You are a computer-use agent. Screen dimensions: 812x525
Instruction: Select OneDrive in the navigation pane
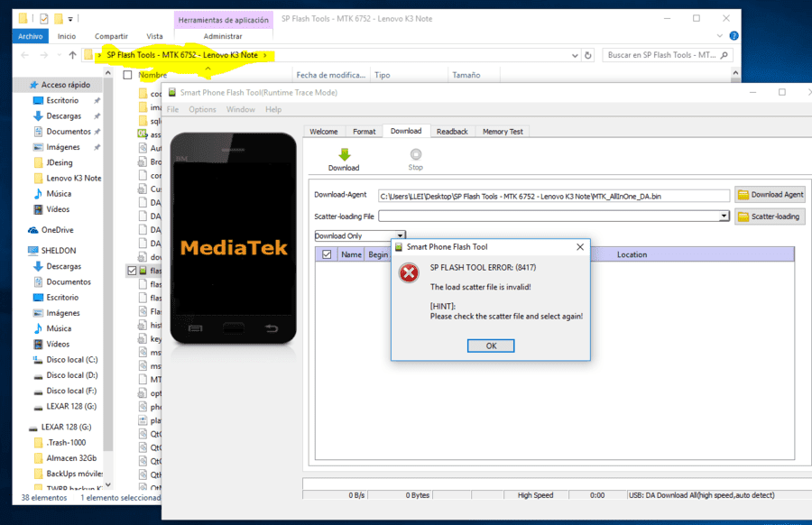(x=57, y=230)
